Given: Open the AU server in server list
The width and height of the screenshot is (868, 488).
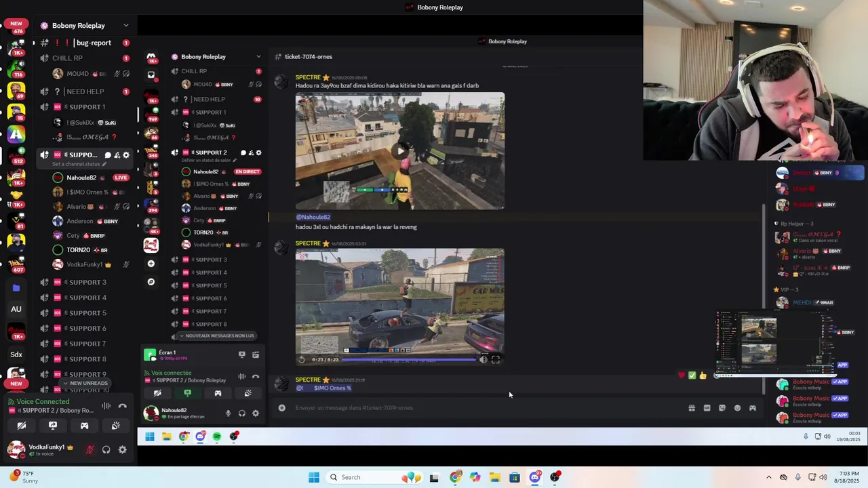Looking at the screenshot, I should click(16, 309).
